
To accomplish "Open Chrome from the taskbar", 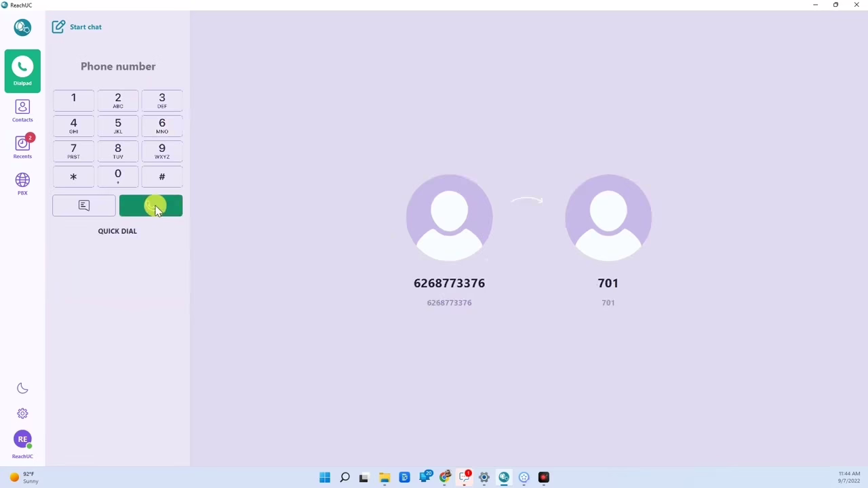I will [444, 477].
